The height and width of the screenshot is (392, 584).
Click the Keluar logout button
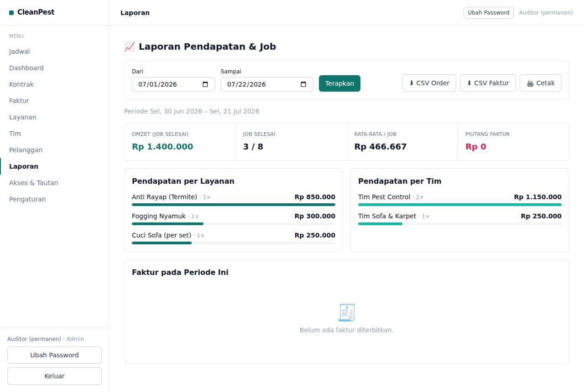(54, 376)
